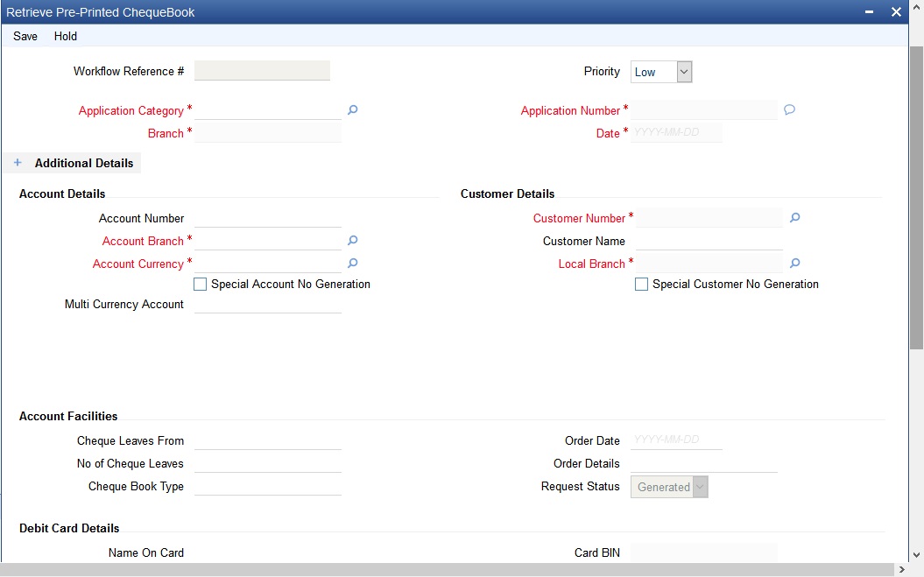Minimize the Retrieve Pre-Printed ChequeBook window
The width and height of the screenshot is (924, 577).
(x=869, y=11)
